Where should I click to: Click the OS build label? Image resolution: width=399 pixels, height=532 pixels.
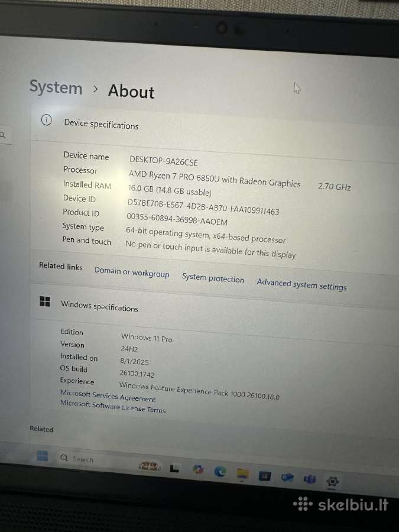point(74,368)
